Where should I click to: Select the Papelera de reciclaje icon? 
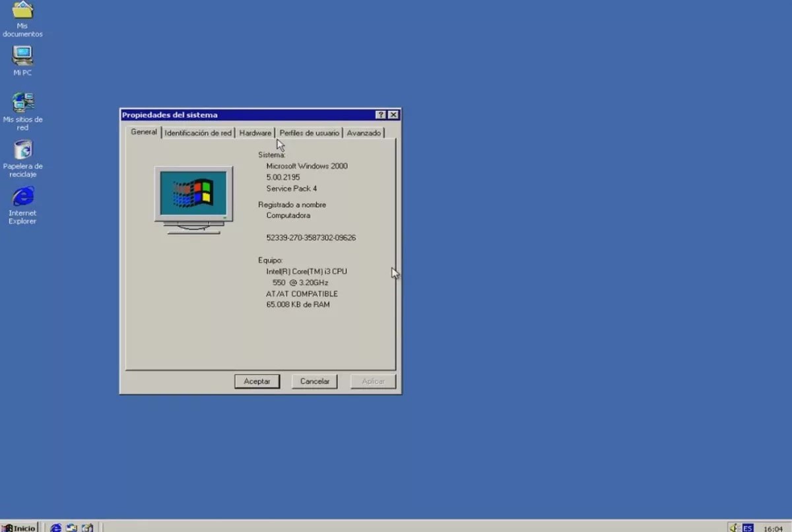pos(22,158)
